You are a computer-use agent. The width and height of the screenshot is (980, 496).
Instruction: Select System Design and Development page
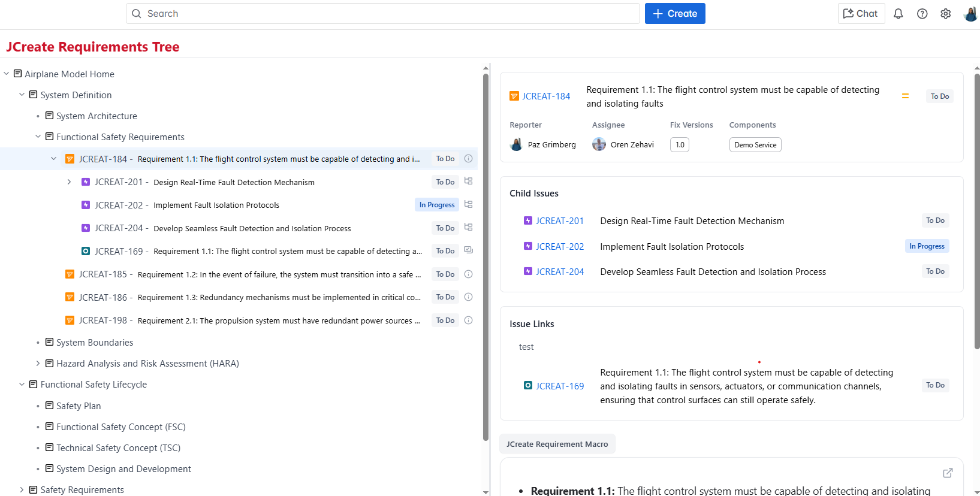[x=123, y=469]
